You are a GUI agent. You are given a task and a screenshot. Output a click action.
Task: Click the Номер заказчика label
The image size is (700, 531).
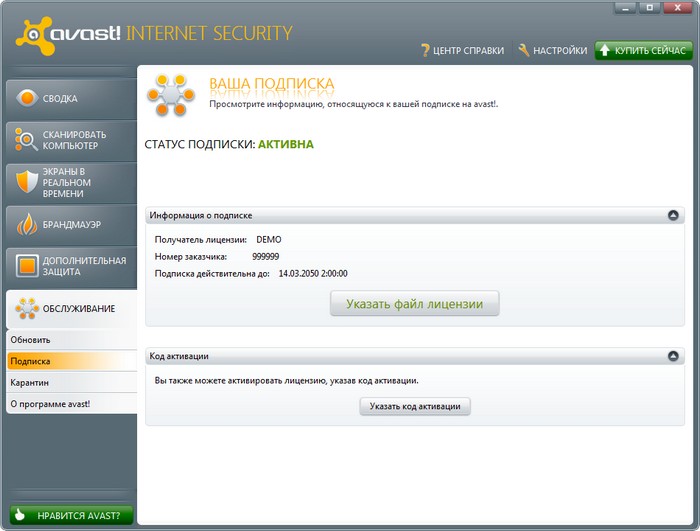pos(191,257)
